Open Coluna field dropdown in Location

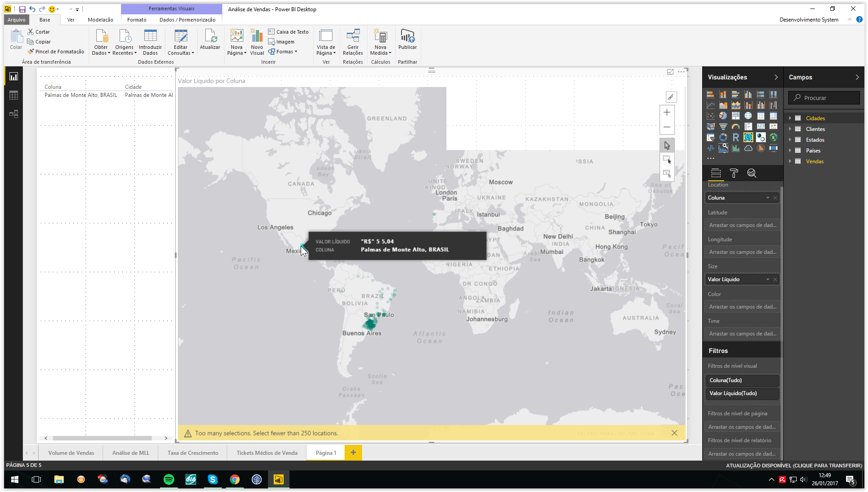[x=768, y=198]
